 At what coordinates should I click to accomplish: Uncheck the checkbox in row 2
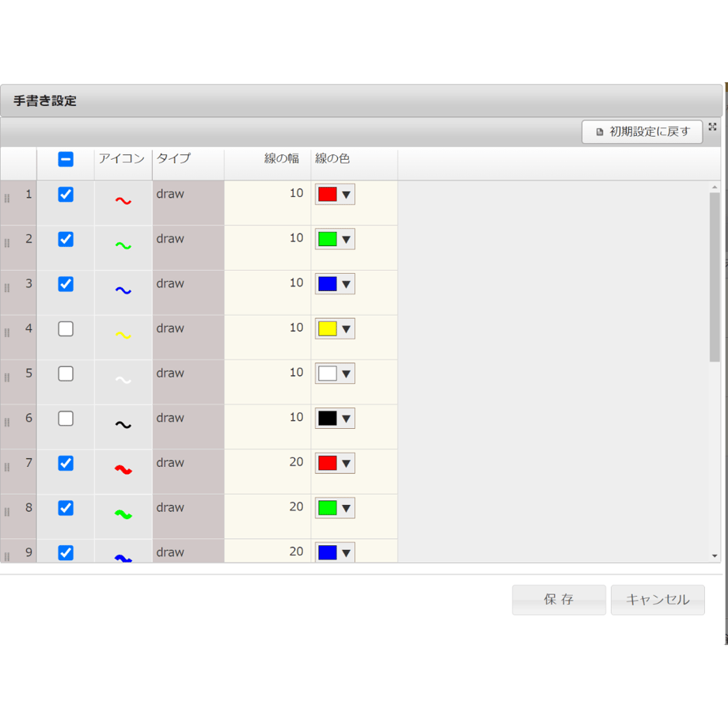(x=66, y=239)
